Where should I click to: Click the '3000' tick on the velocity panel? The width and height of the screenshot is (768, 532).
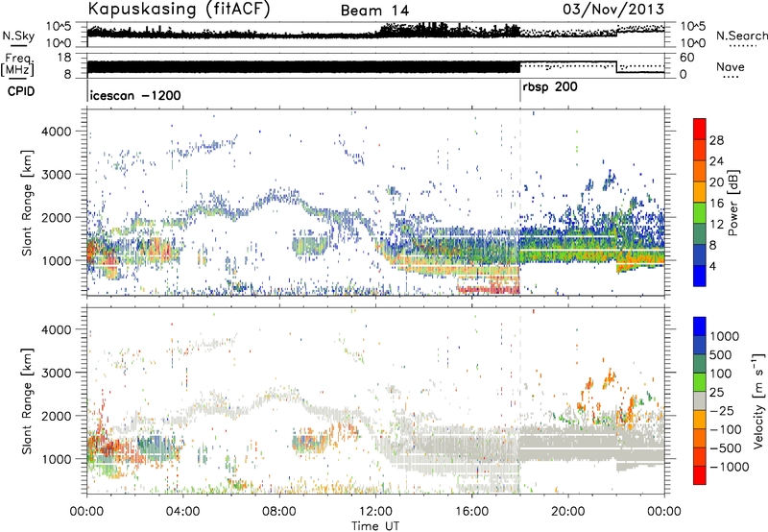coord(56,373)
